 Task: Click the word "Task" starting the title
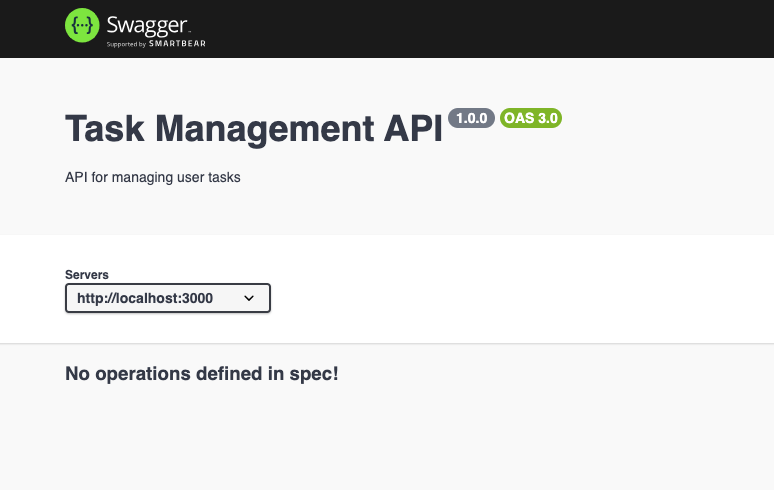pyautogui.click(x=105, y=129)
